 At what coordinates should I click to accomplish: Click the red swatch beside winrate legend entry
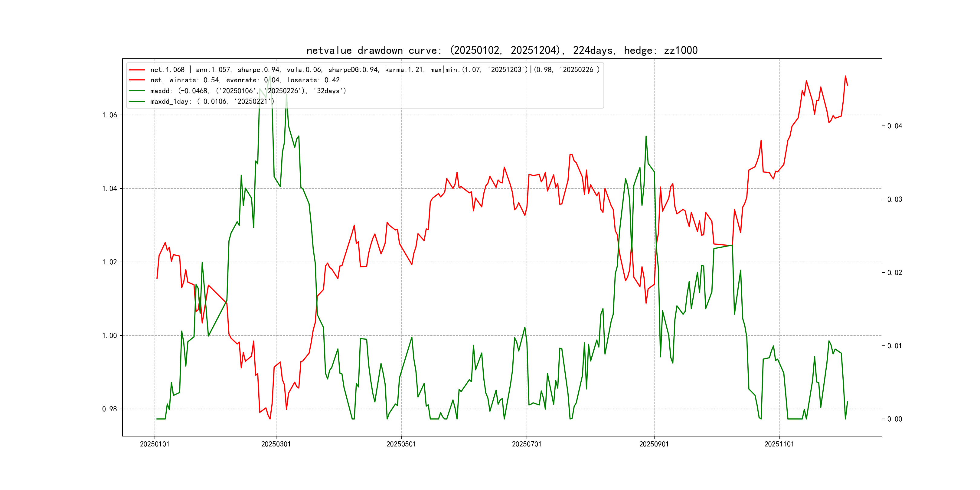point(137,80)
